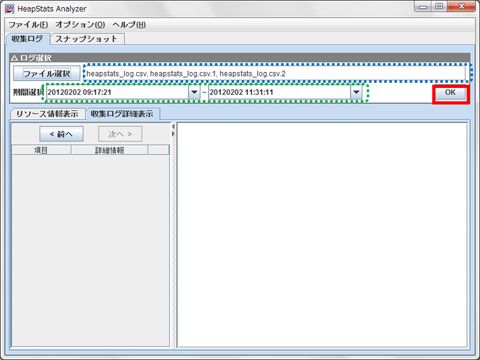Close the HeapStats Analyzer window
The height and width of the screenshot is (360, 480).
pyautogui.click(x=461, y=6)
